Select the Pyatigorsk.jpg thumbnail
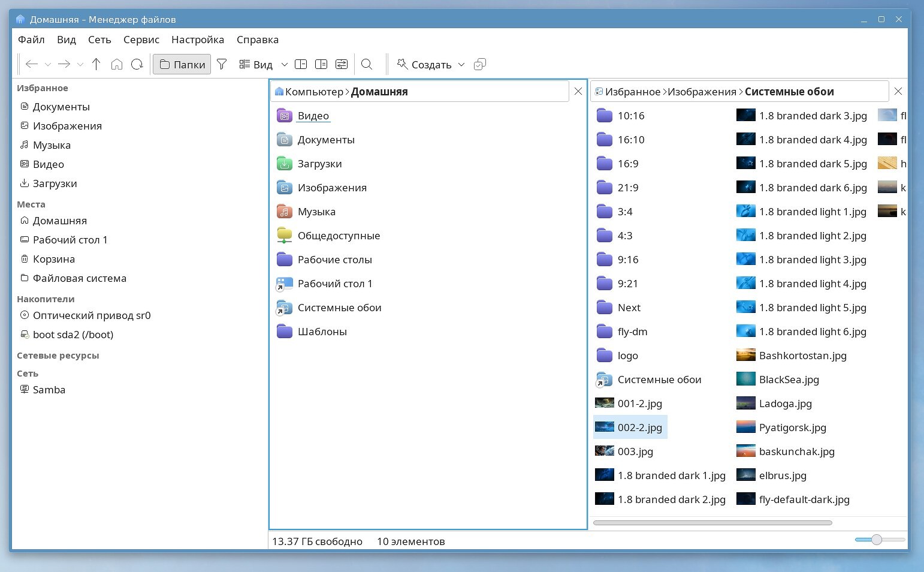Image resolution: width=924 pixels, height=572 pixels. coord(746,427)
